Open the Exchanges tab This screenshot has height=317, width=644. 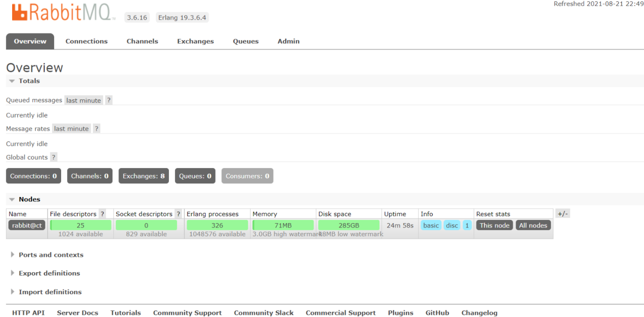(x=196, y=41)
